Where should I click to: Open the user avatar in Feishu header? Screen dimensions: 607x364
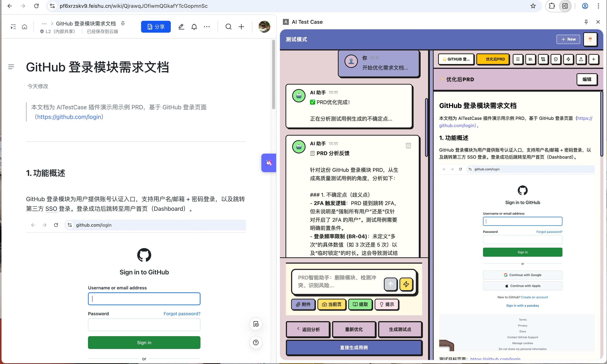click(x=264, y=27)
